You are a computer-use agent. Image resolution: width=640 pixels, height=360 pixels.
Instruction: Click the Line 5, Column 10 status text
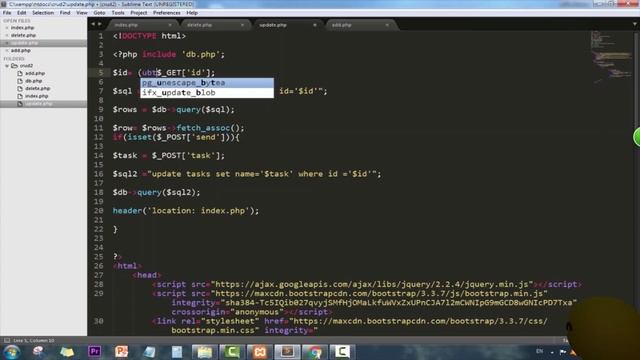pos(34,340)
